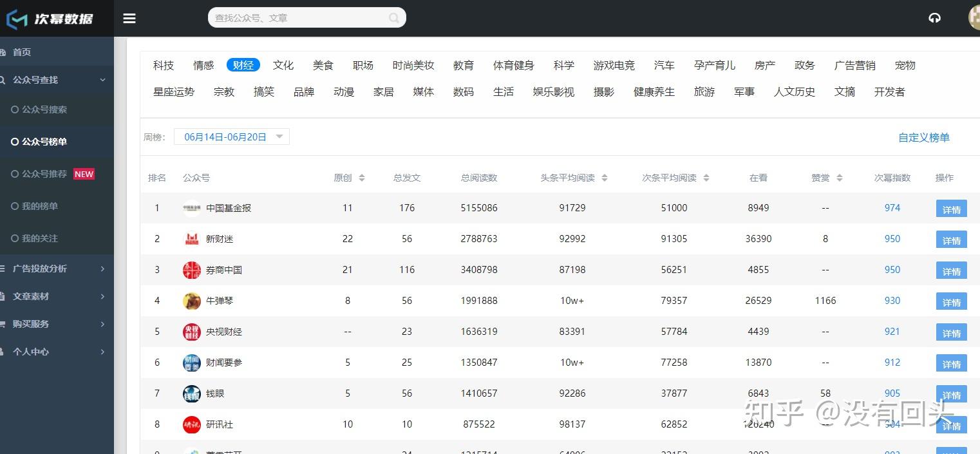Open the user avatar at top right
This screenshot has height=454, width=980.
pos(974,18)
